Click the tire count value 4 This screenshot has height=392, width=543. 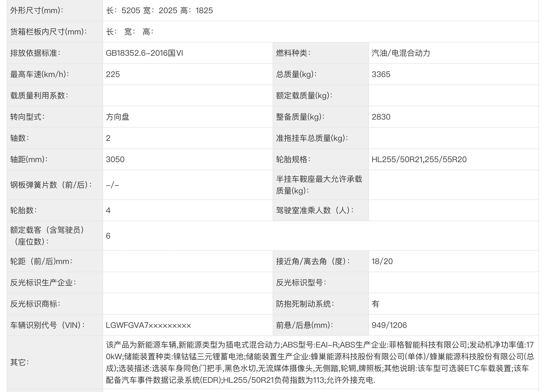(108, 211)
